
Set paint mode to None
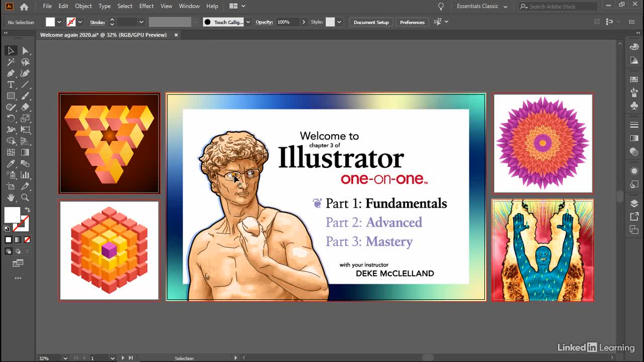click(27, 240)
